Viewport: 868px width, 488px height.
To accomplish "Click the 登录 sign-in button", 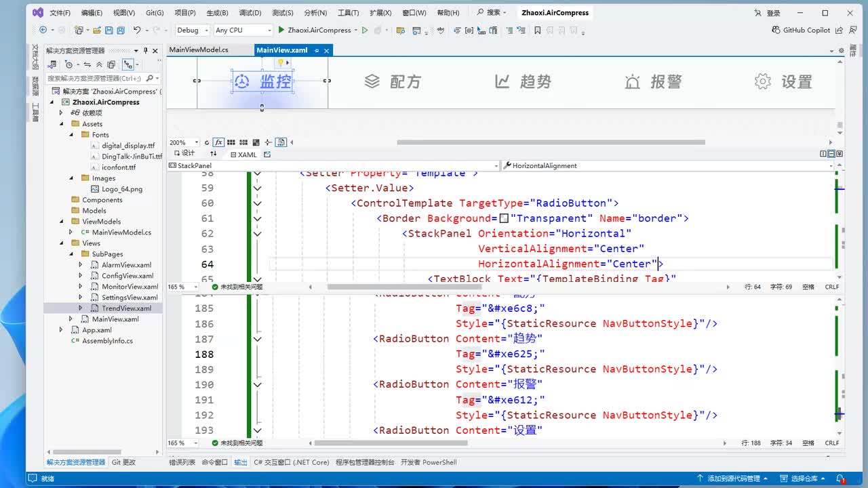I will tap(768, 13).
